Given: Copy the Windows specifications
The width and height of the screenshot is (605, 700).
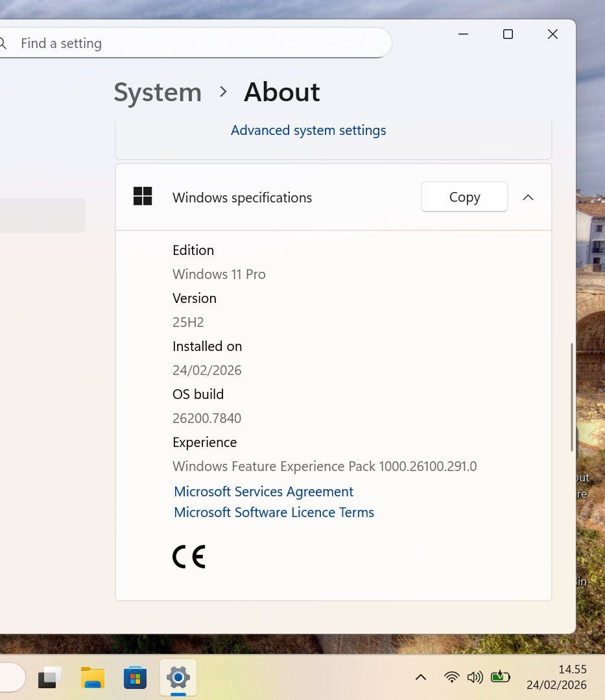Looking at the screenshot, I should tap(464, 197).
